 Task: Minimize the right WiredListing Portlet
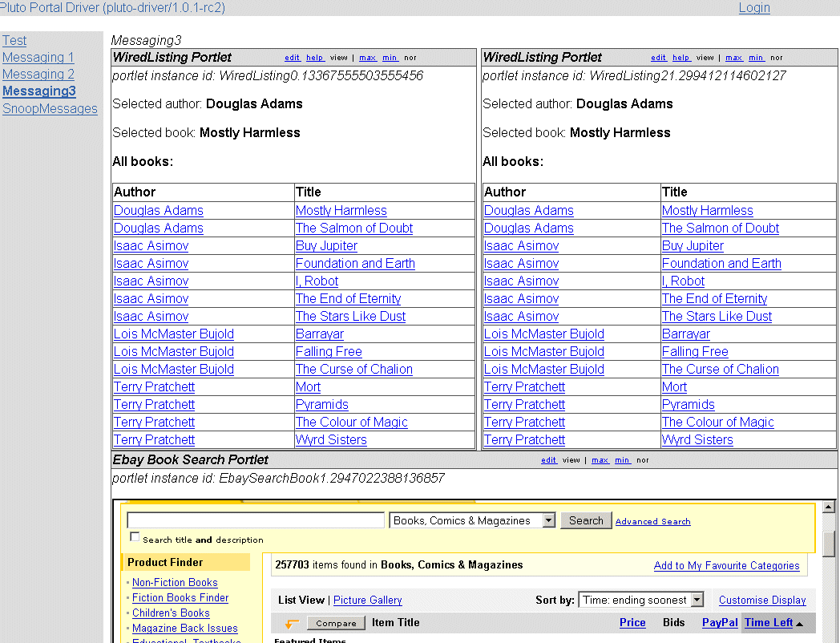pos(756,58)
